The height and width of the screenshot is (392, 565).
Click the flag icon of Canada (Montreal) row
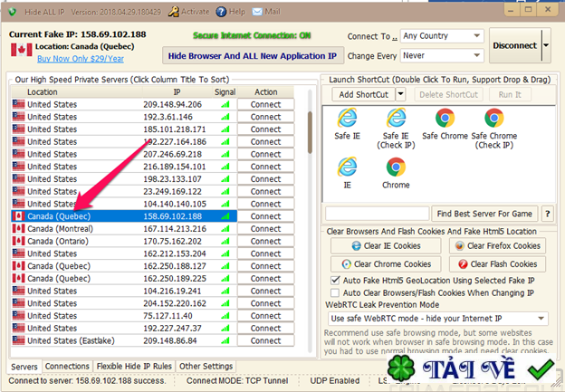(18, 228)
